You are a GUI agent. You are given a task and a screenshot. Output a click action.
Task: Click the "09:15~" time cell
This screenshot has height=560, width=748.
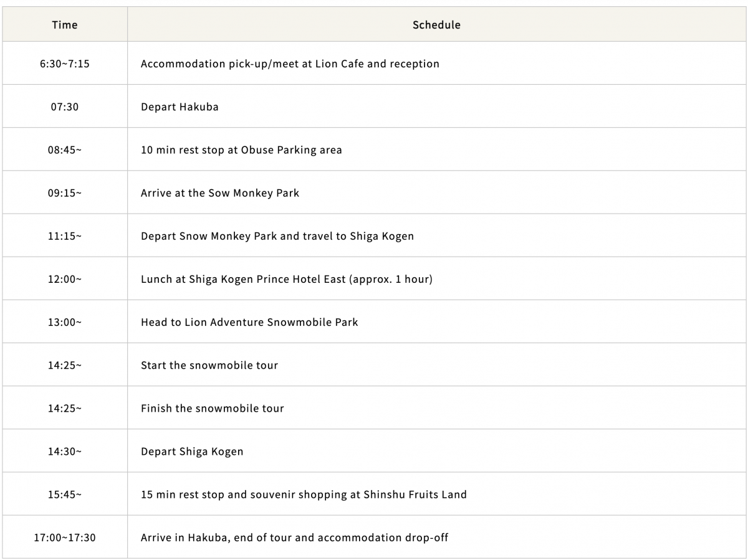tap(65, 192)
